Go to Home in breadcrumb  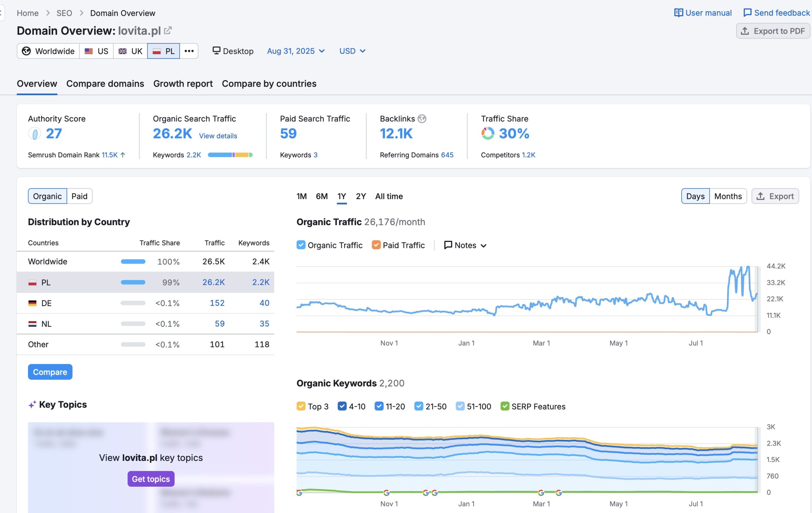[x=28, y=13]
